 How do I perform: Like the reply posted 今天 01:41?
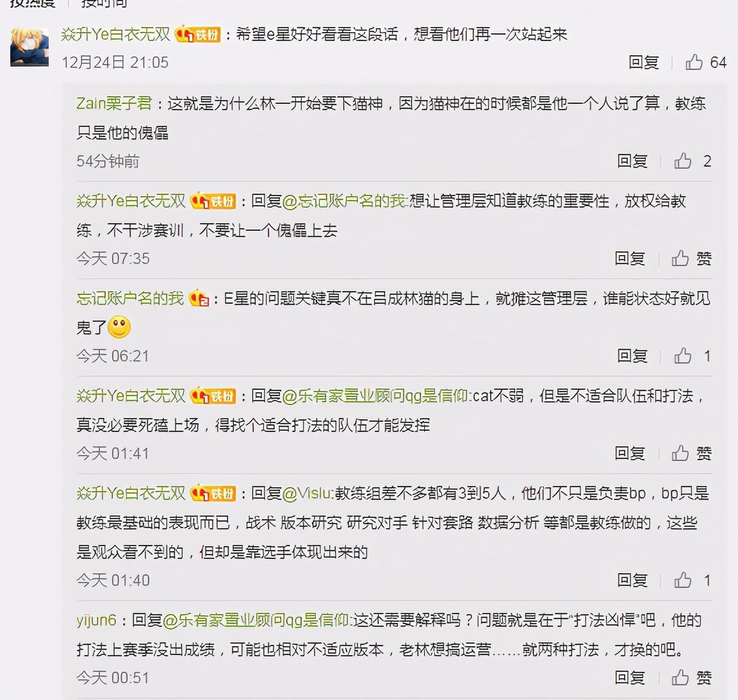click(x=680, y=453)
